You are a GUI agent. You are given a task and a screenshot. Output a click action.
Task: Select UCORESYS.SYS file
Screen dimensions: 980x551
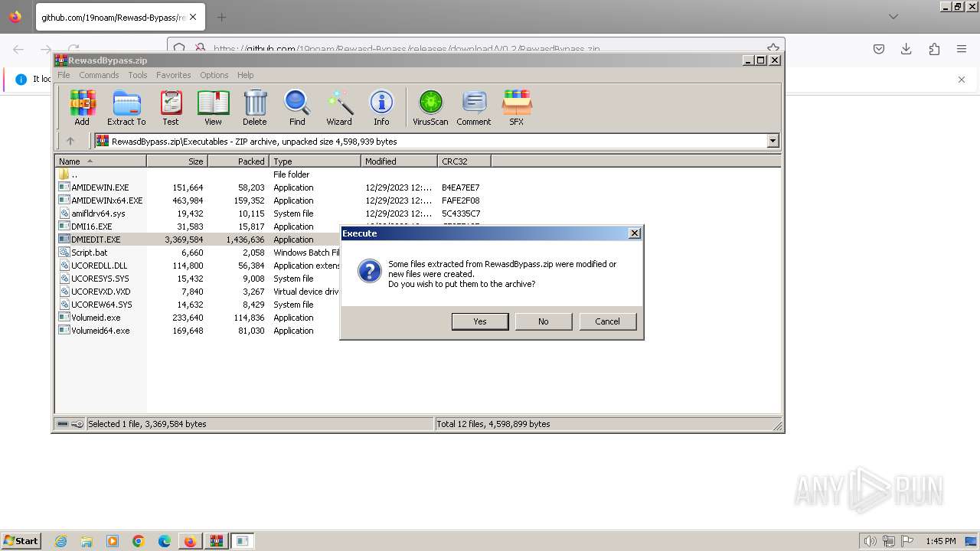pos(94,279)
